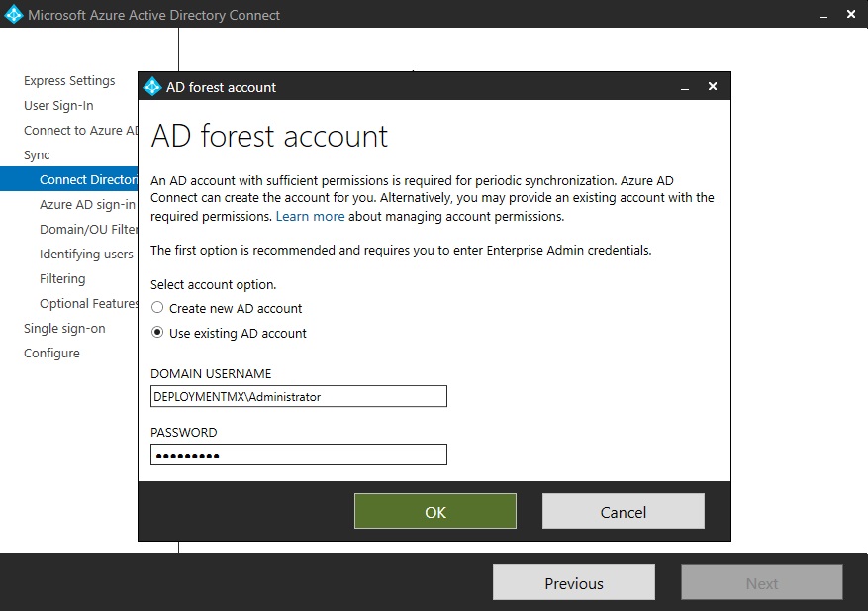
Task: Click the DOMAIN USERNAME text field
Action: point(298,396)
